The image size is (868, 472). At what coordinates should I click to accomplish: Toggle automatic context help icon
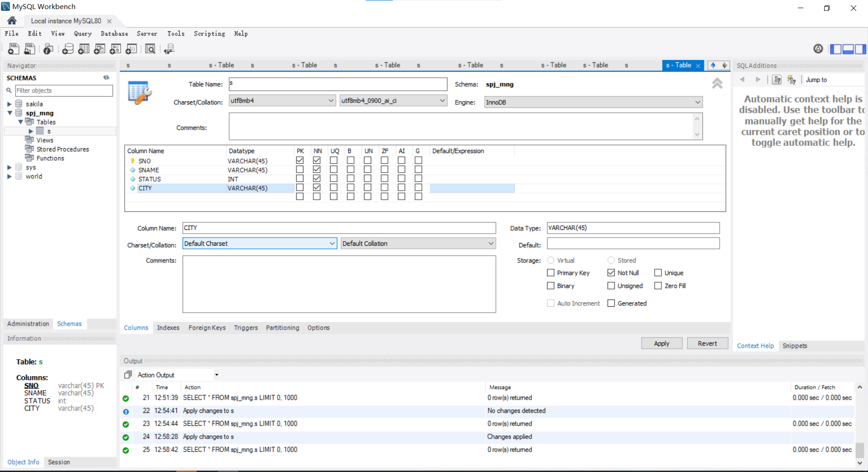click(x=791, y=80)
